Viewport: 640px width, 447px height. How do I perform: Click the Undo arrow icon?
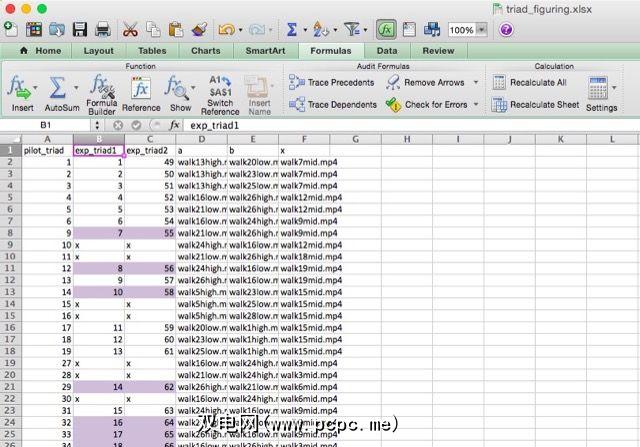coord(227,29)
